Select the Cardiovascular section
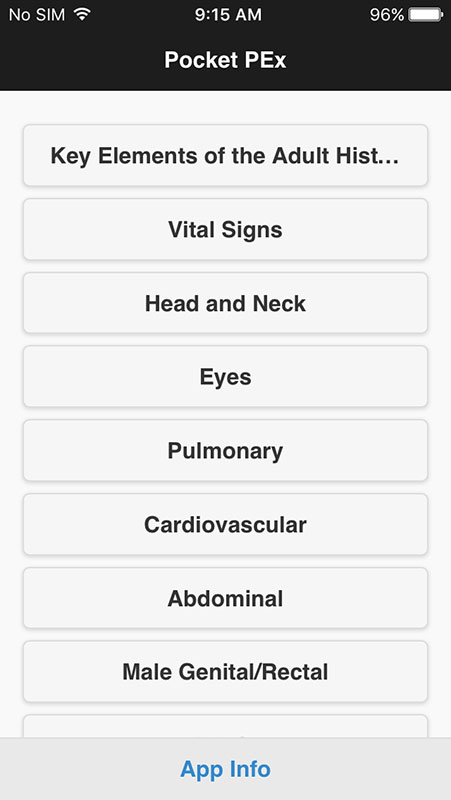Viewport: 451px width, 800px height. (x=225, y=524)
